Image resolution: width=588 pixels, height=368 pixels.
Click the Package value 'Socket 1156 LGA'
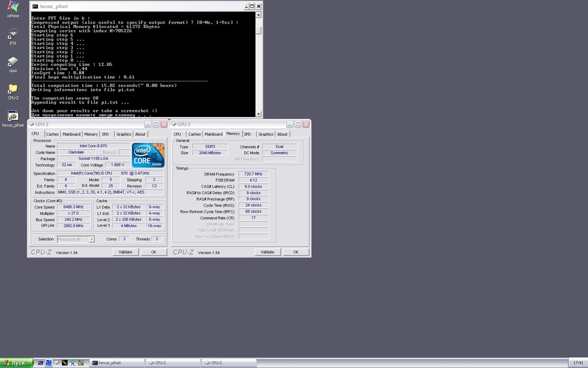(x=93, y=159)
